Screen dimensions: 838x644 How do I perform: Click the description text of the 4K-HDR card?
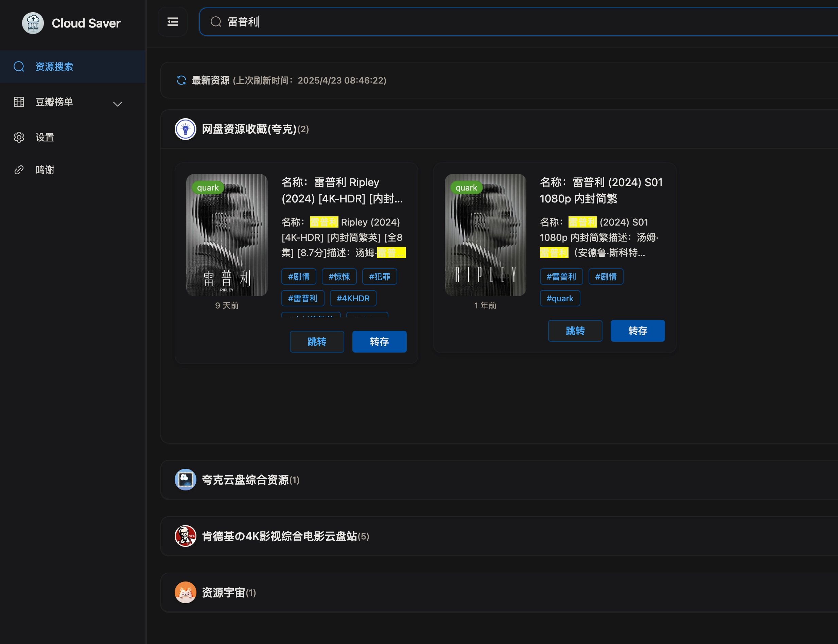pos(343,237)
